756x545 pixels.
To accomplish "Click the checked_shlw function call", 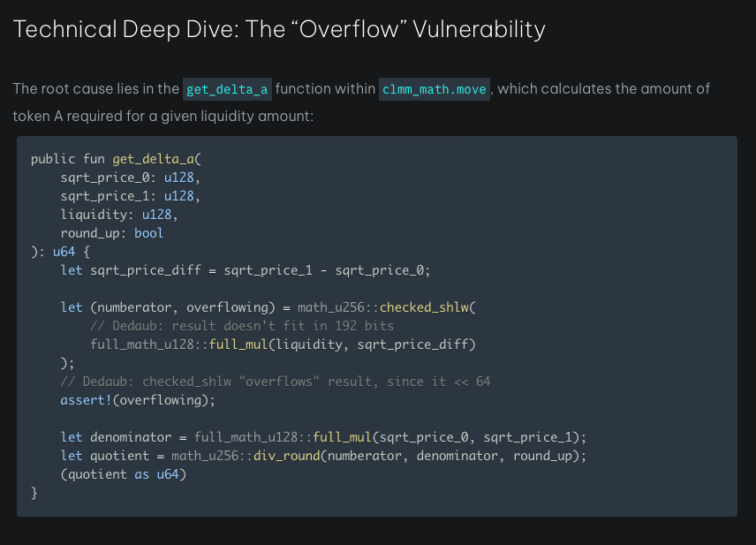I will tap(427, 307).
